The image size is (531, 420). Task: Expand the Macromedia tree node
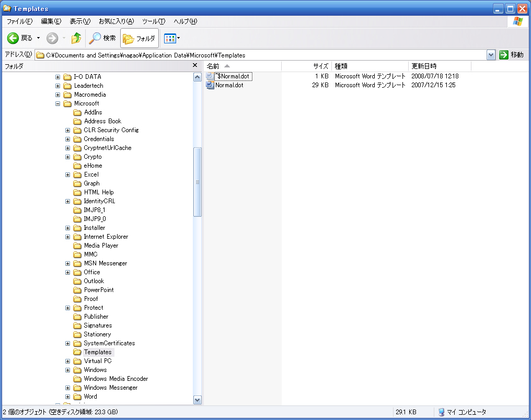point(57,95)
